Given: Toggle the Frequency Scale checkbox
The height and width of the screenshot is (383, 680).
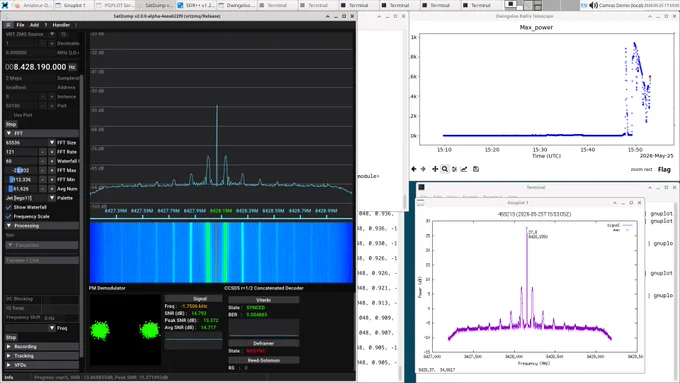Looking at the screenshot, I should 8,216.
